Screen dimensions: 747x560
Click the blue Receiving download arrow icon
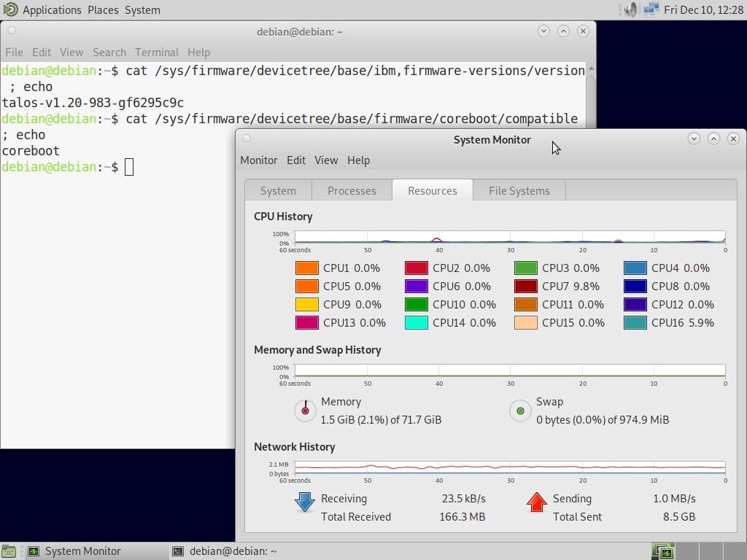tap(304, 503)
